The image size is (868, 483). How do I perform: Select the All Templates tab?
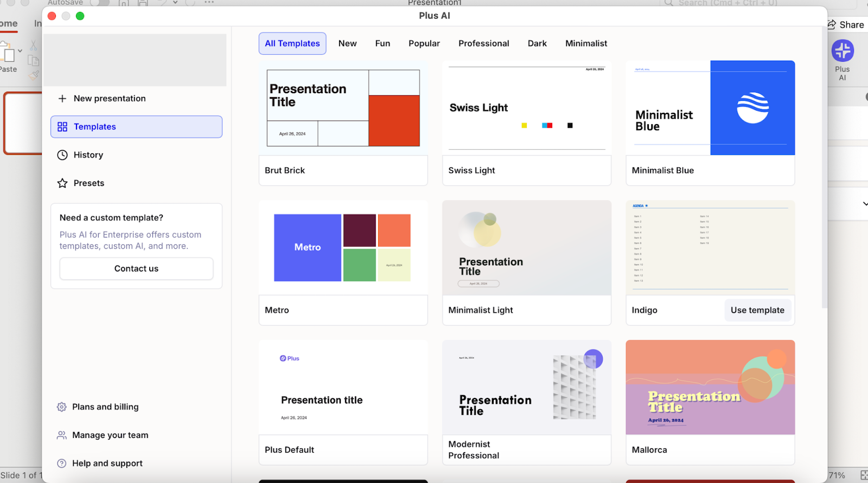tap(292, 43)
